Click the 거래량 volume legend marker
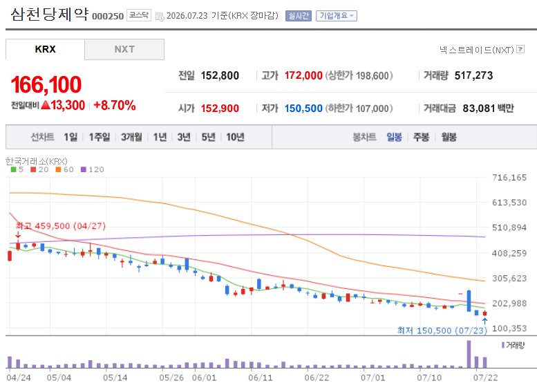The height and width of the screenshot is (392, 537). [503, 345]
